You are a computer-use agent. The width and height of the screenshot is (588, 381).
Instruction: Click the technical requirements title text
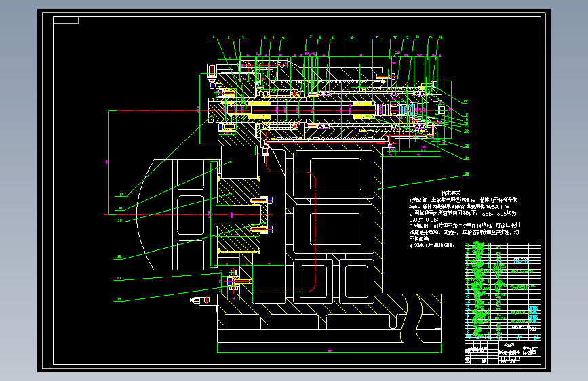coord(451,193)
